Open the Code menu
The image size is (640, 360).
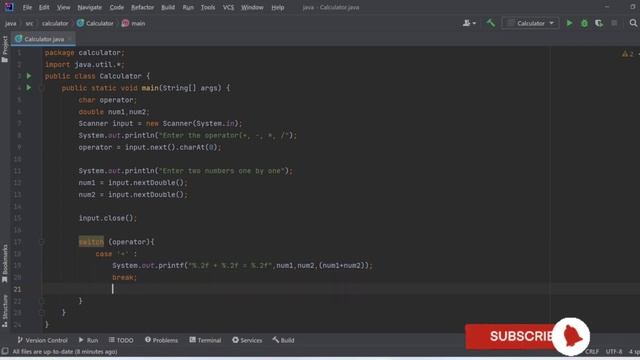(x=116, y=7)
